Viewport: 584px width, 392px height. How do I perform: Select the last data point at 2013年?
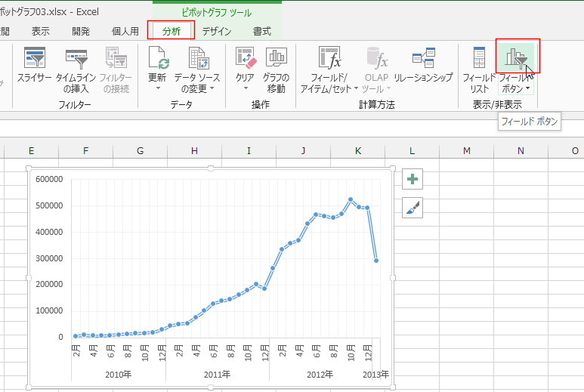(x=376, y=261)
